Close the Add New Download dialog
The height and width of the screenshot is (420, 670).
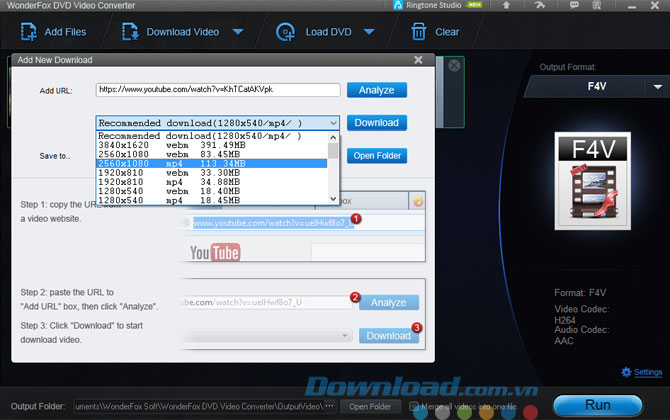(x=418, y=60)
